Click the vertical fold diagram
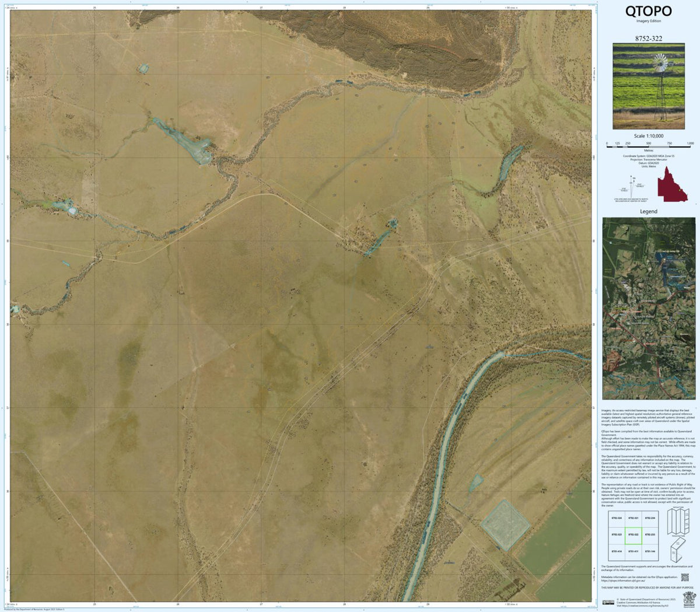 [678, 522]
